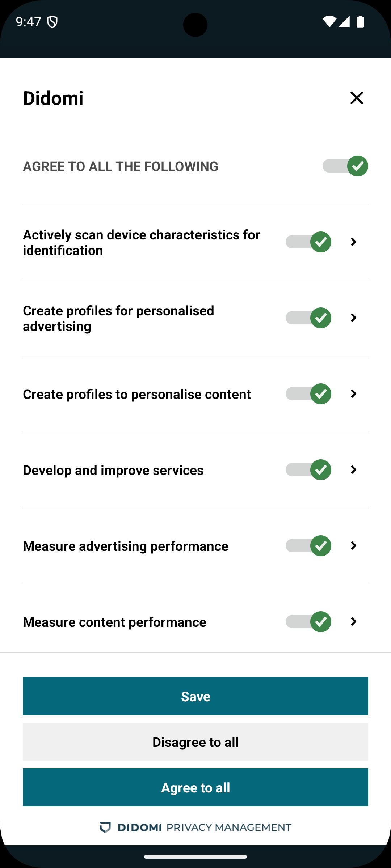Expand device characteristics scan details chevron

354,242
